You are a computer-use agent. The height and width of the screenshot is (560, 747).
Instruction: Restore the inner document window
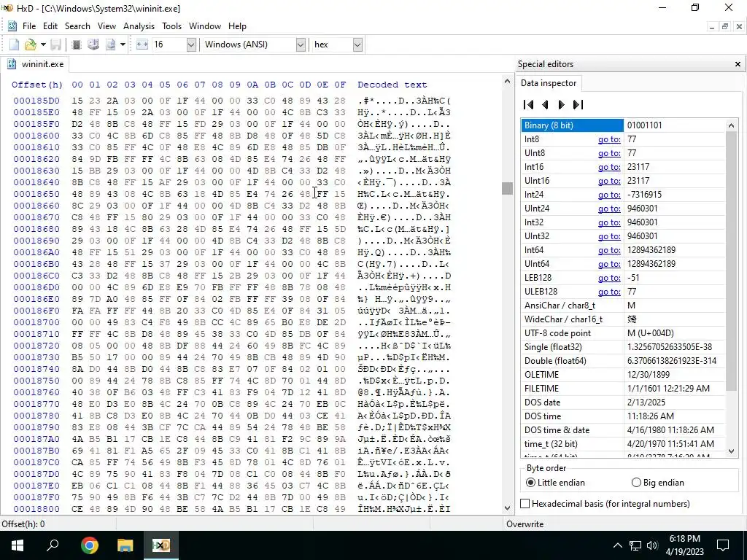point(725,27)
